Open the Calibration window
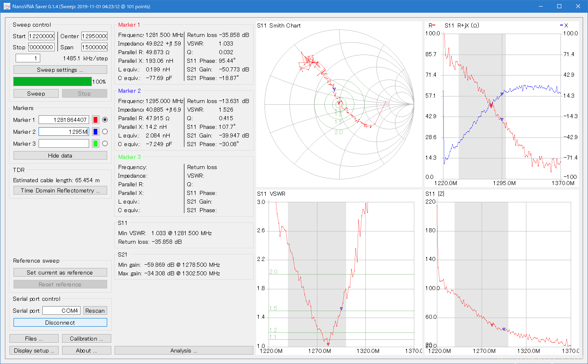588x364 pixels. coord(86,339)
